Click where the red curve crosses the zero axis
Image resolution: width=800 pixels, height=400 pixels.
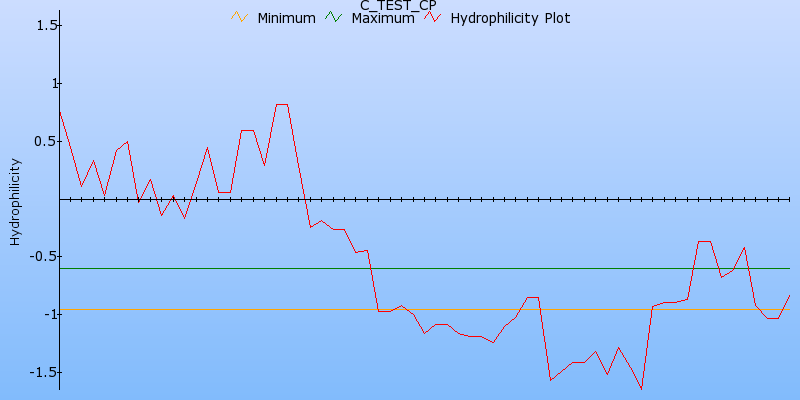coord(305,199)
